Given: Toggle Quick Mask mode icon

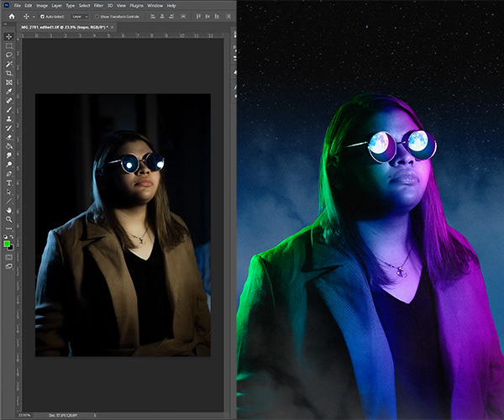Looking at the screenshot, I should tap(9, 256).
